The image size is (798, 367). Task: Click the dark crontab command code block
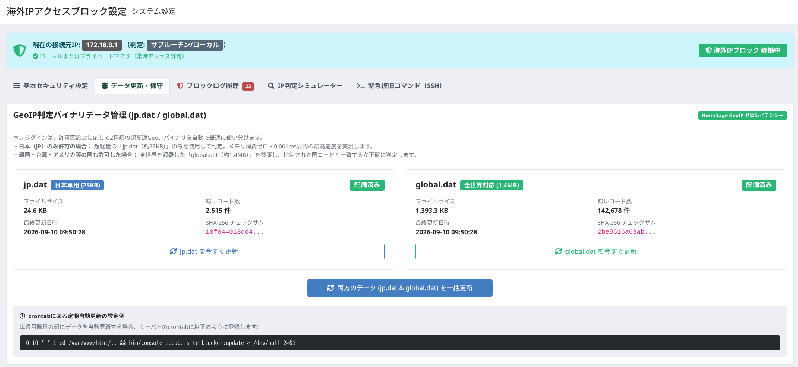tap(400, 343)
